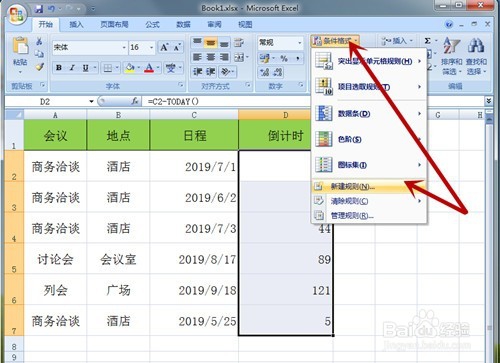Align text to top

pos(197,42)
